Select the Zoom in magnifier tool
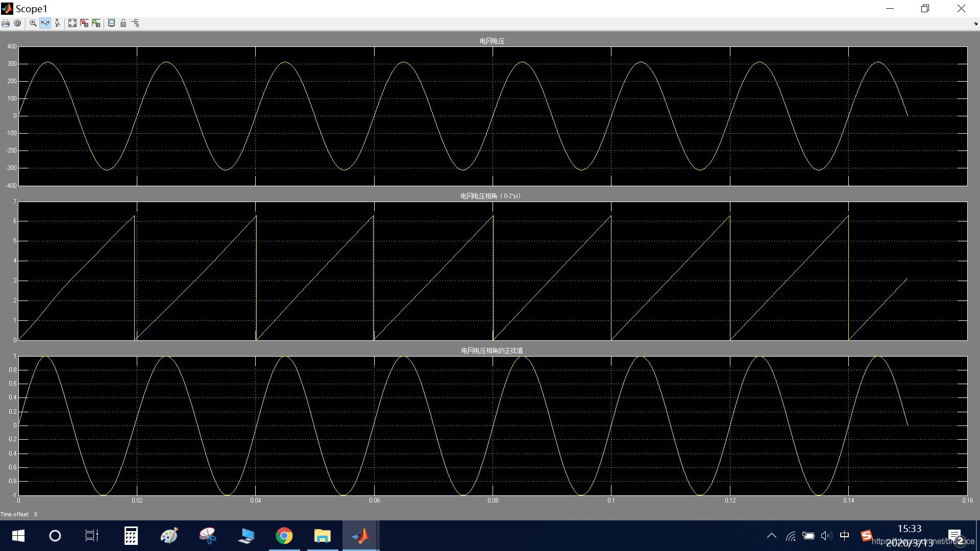The height and width of the screenshot is (551, 980). pos(33,23)
